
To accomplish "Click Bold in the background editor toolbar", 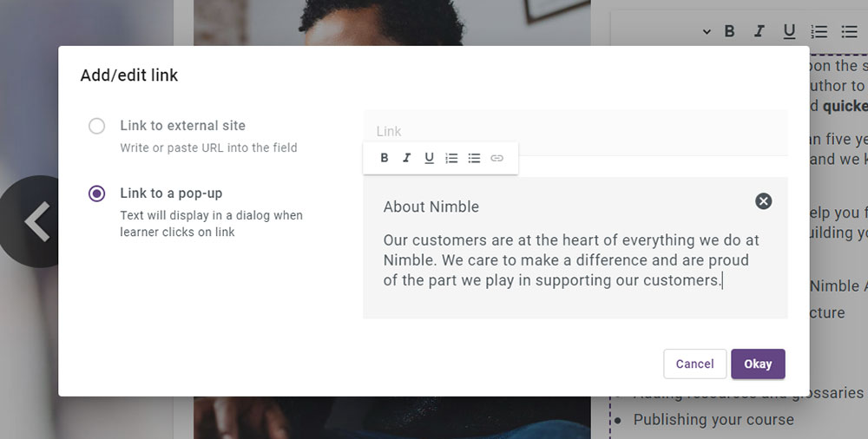I will (730, 31).
